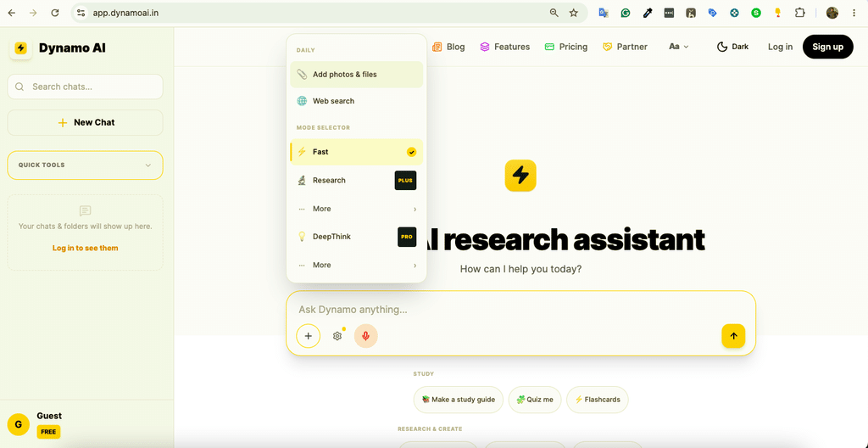Screen dimensions: 868x448
Task: Open the Grammarly extension icon
Action: [626, 13]
